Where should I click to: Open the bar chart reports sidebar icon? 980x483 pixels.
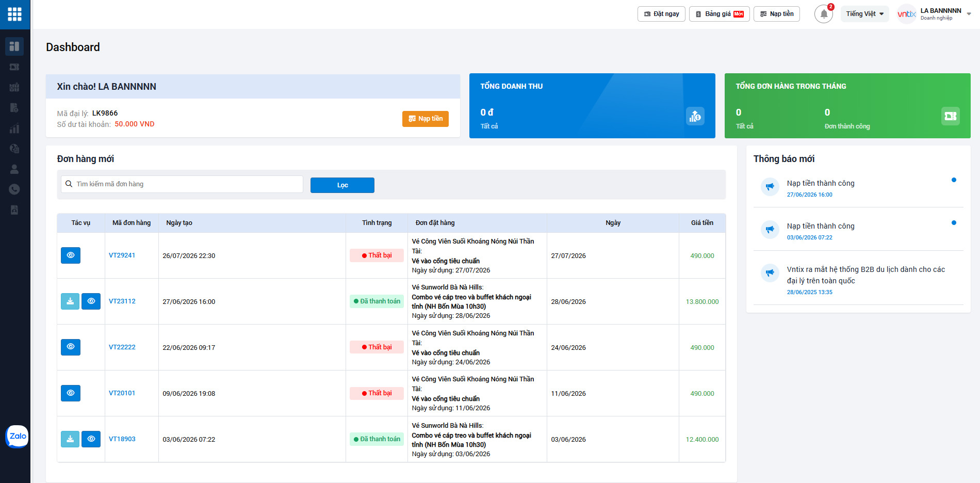tap(14, 128)
